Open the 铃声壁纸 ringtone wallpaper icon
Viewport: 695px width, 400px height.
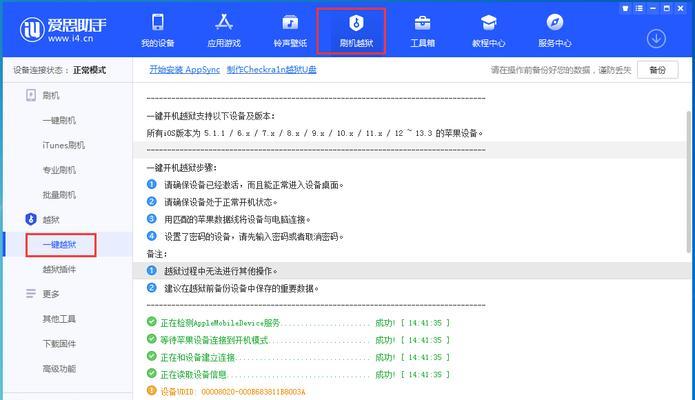290,22
